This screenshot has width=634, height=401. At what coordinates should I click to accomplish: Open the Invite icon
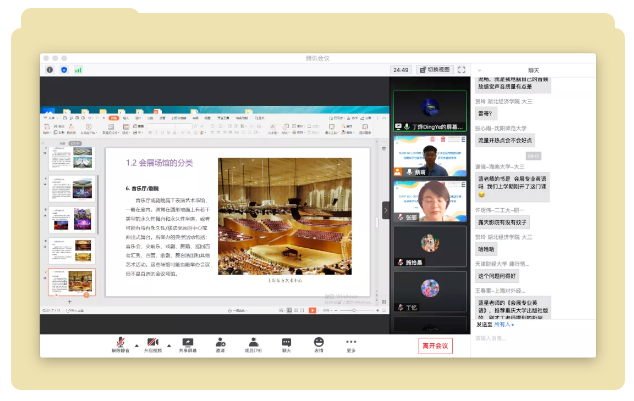pos(220,342)
